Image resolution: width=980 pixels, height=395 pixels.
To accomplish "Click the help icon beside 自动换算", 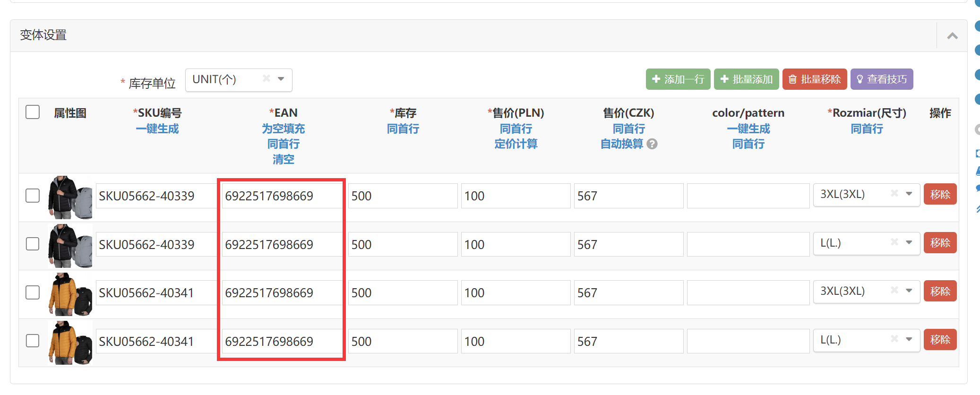I will point(652,144).
